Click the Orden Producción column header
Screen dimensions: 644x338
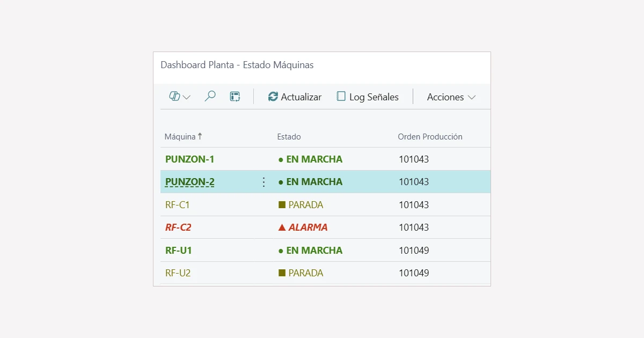pos(430,136)
